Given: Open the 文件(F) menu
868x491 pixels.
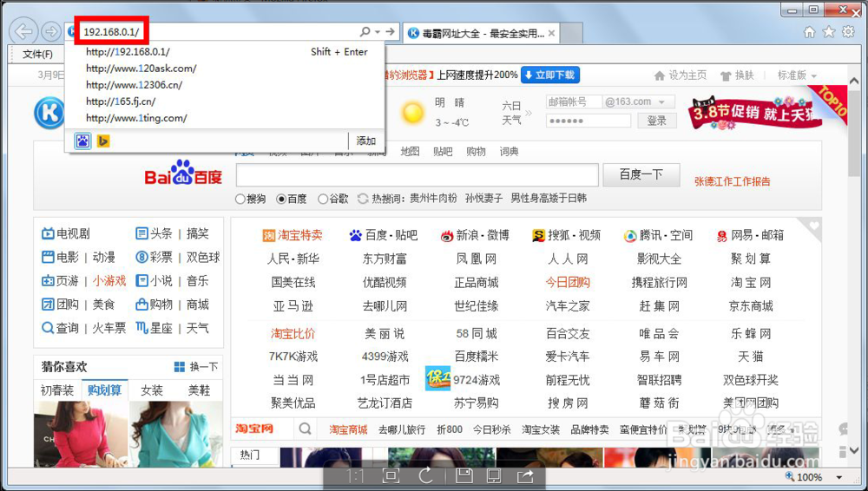Looking at the screenshot, I should [x=37, y=55].
